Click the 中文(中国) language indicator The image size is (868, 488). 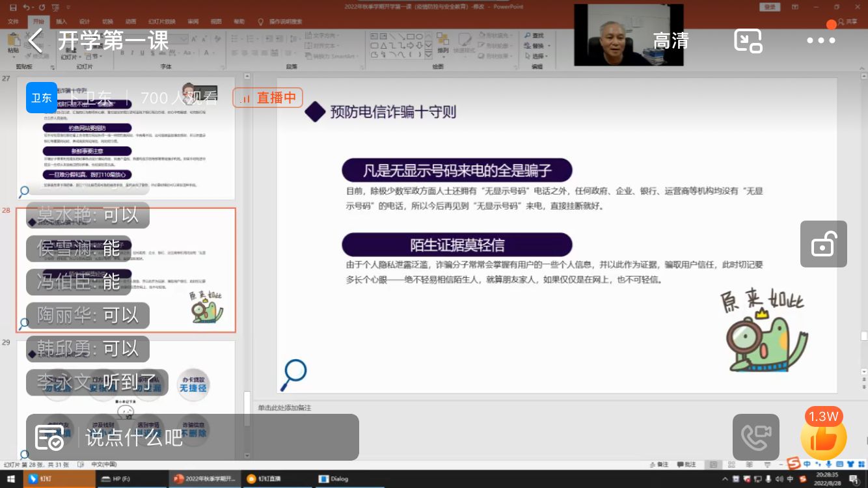coord(104,465)
